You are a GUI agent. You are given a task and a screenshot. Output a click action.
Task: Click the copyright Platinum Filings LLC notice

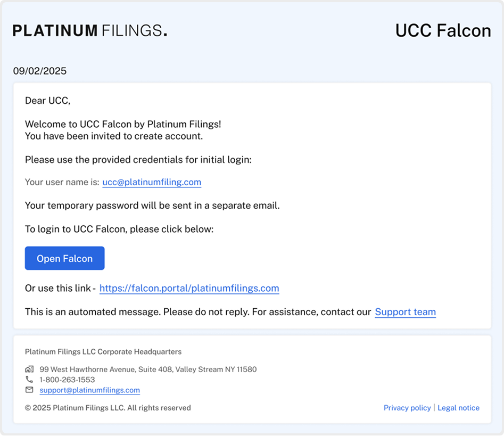108,408
